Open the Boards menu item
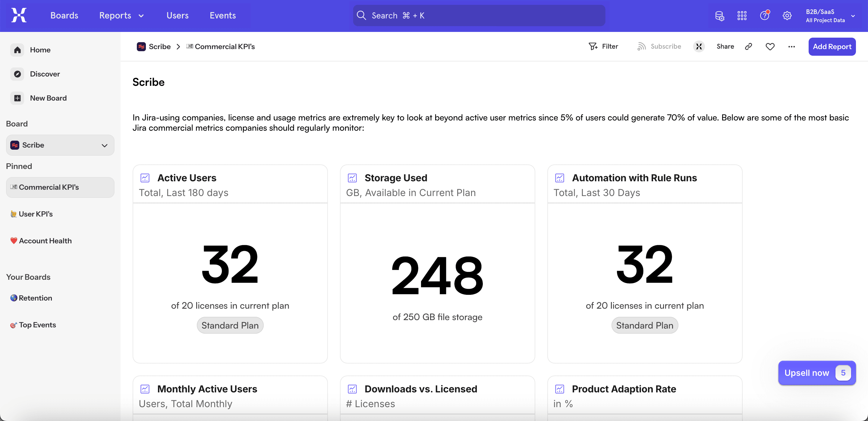The width and height of the screenshot is (868, 421). pyautogui.click(x=64, y=15)
